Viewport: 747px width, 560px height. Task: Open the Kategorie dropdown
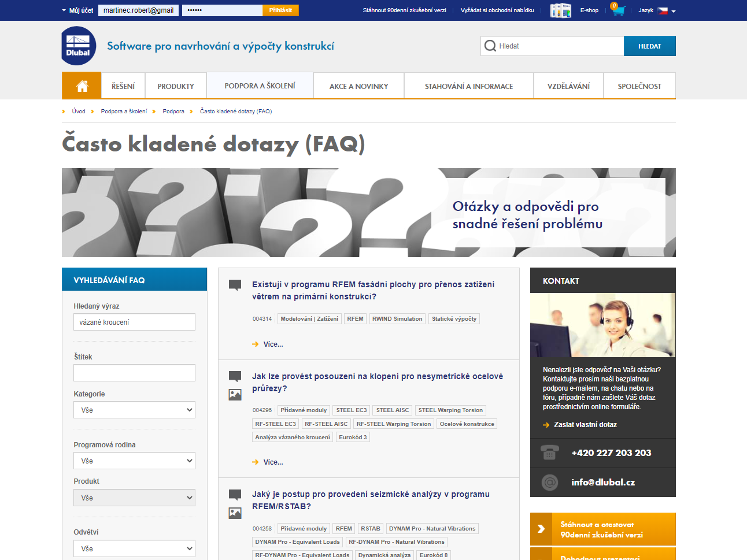tap(134, 410)
